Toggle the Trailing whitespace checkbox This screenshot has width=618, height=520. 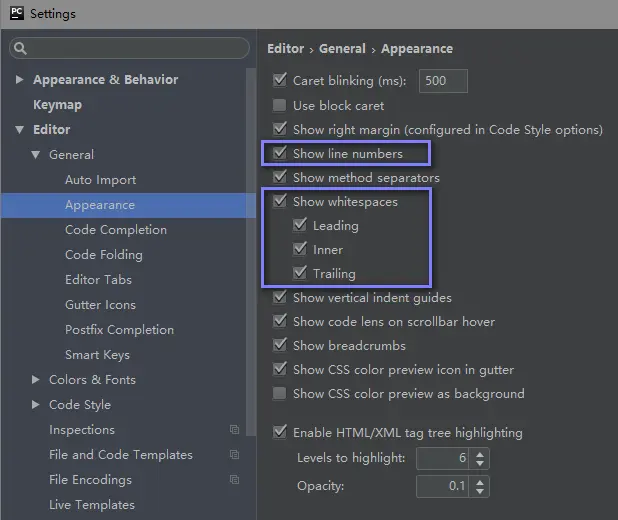click(300, 273)
